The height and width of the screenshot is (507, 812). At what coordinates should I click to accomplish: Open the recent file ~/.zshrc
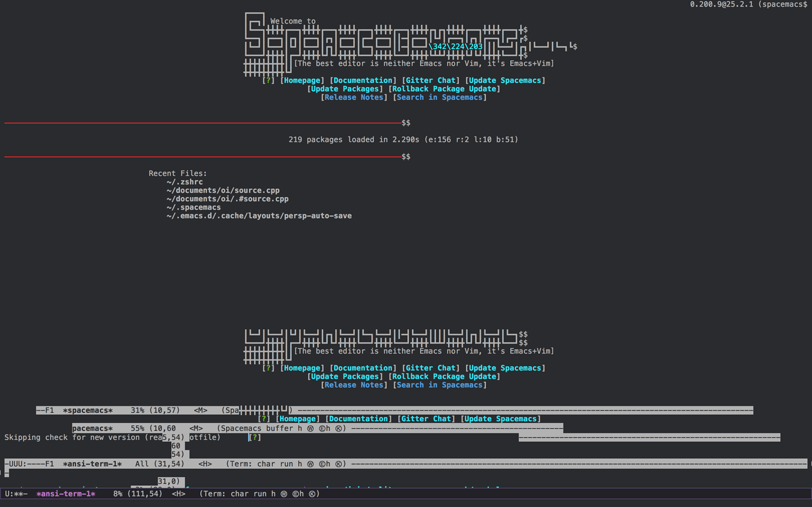pos(185,182)
